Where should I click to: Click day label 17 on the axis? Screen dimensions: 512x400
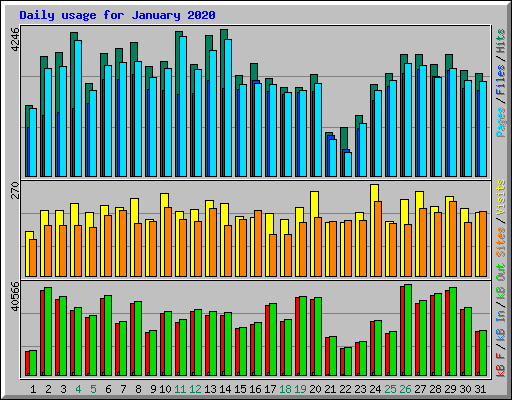(270, 389)
